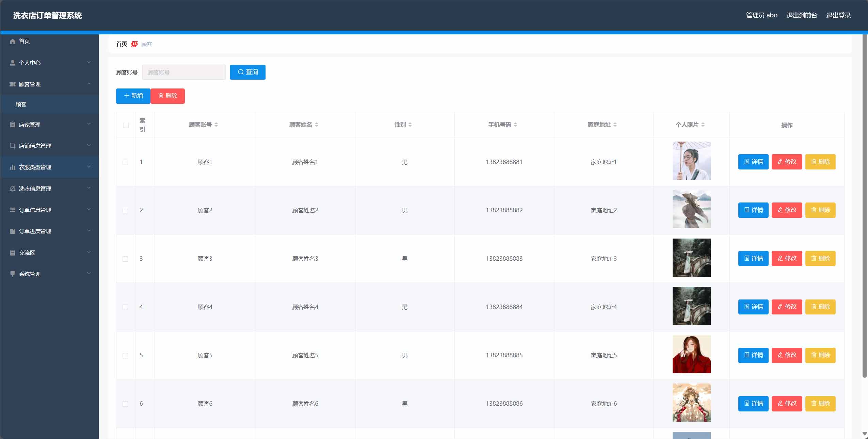
Task: Open the 交流区 menu label
Action: pos(27,253)
